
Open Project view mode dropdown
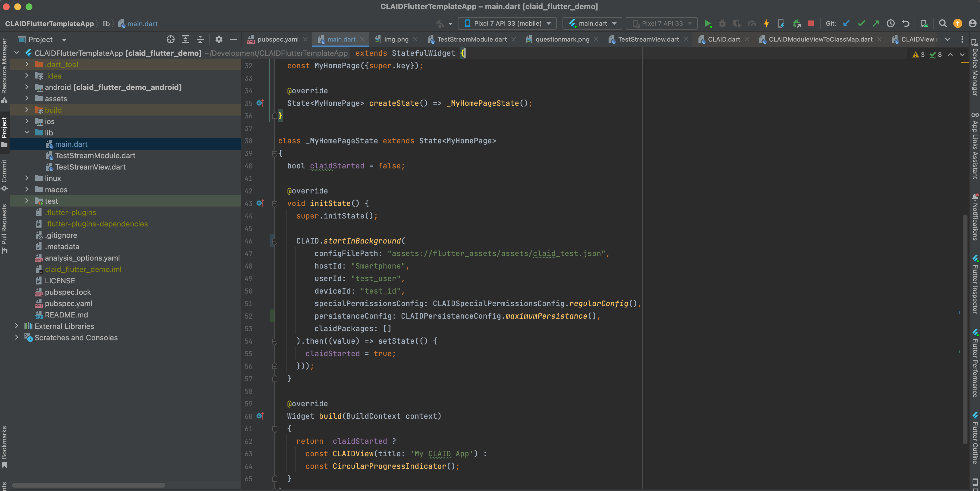click(64, 40)
